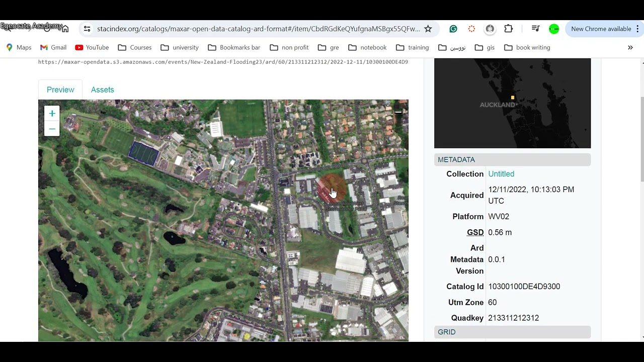
Task: Click the GSD value 0.56 m
Action: (500, 232)
